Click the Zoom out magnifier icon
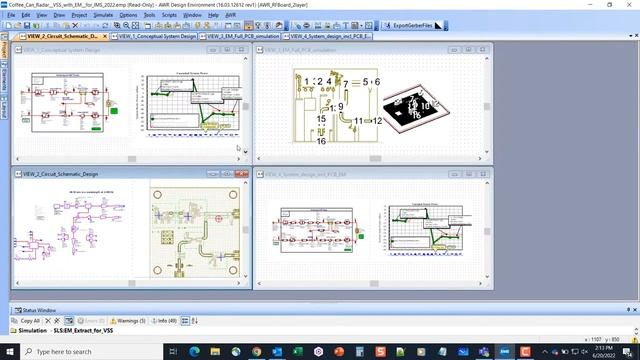This screenshot has height=360, width=640. point(126,25)
